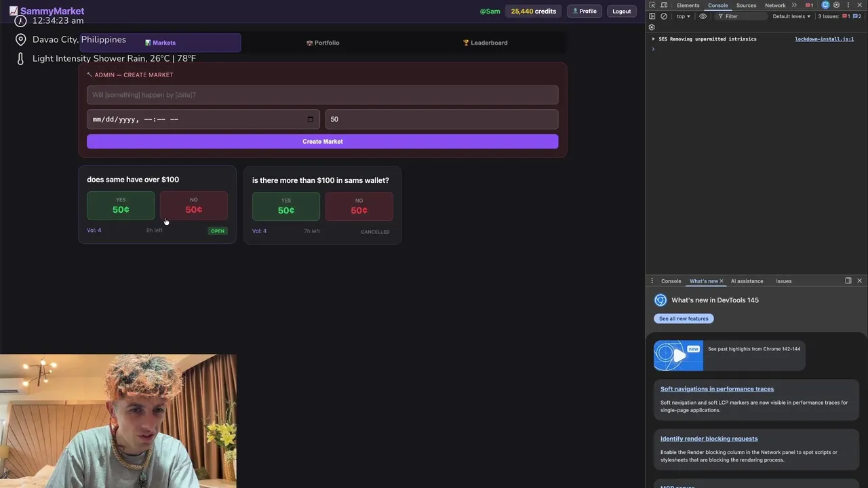The image size is (868, 488).
Task: Buy YES on 'does same have over $100'
Action: tap(121, 205)
